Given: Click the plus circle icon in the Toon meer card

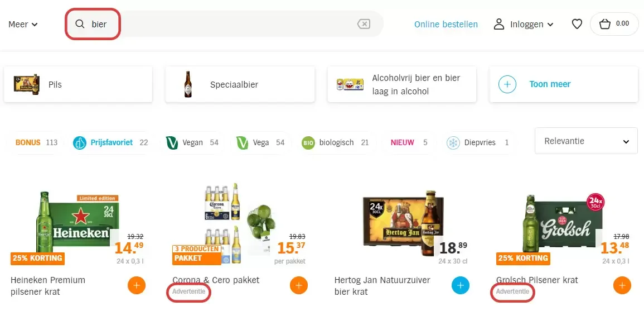Looking at the screenshot, I should (507, 84).
